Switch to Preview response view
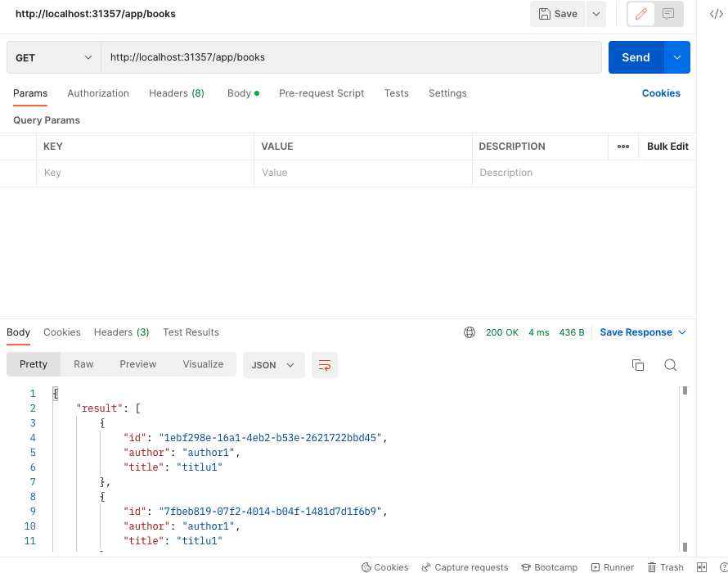The height and width of the screenshot is (573, 728). tap(137, 364)
